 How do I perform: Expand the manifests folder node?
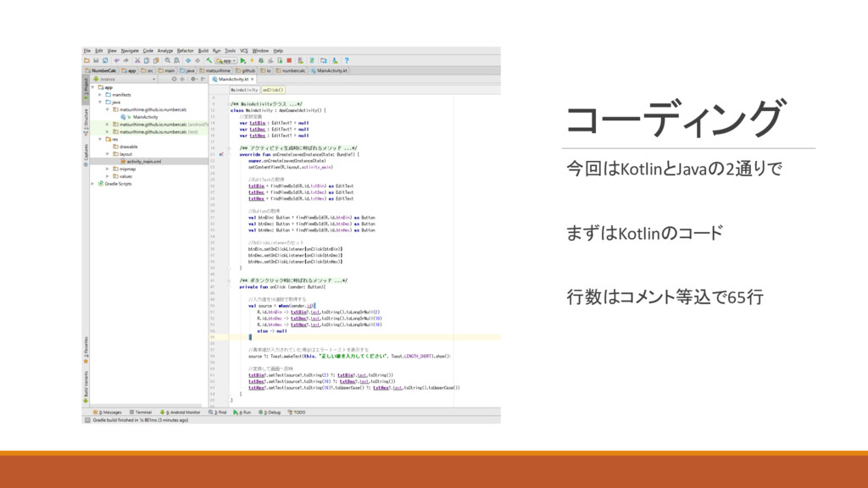coord(100,95)
